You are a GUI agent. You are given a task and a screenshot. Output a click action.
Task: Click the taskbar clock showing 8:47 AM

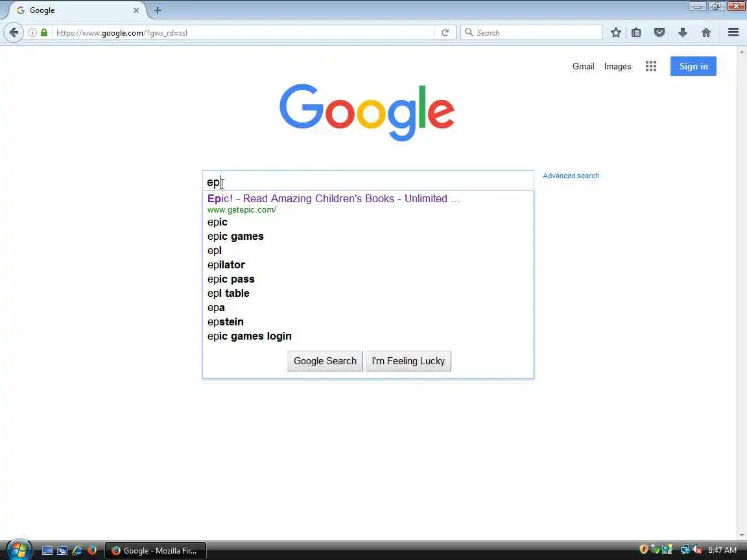click(x=722, y=550)
